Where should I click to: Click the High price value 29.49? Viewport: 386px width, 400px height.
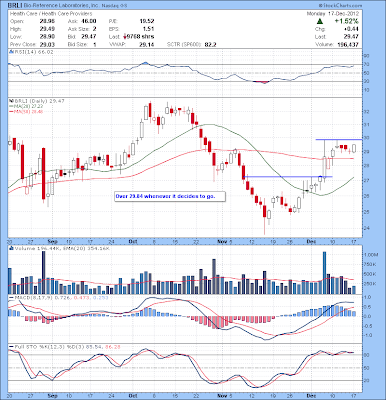47,29
